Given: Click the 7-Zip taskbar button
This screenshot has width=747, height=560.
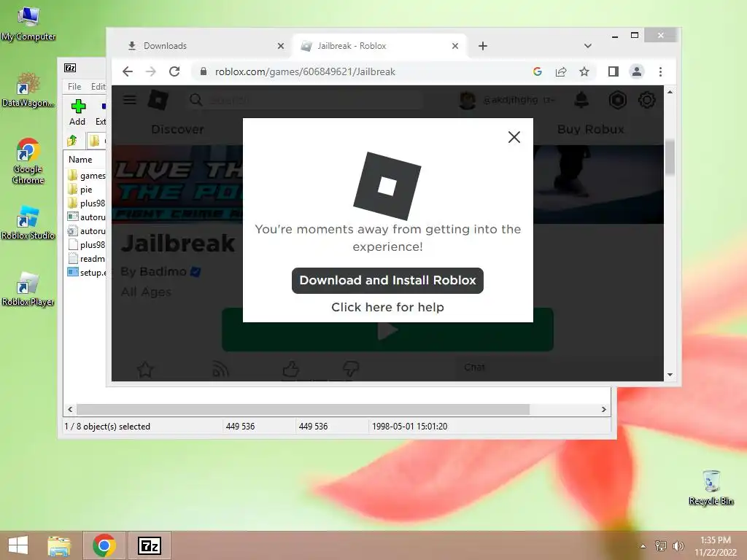Looking at the screenshot, I should (149, 545).
